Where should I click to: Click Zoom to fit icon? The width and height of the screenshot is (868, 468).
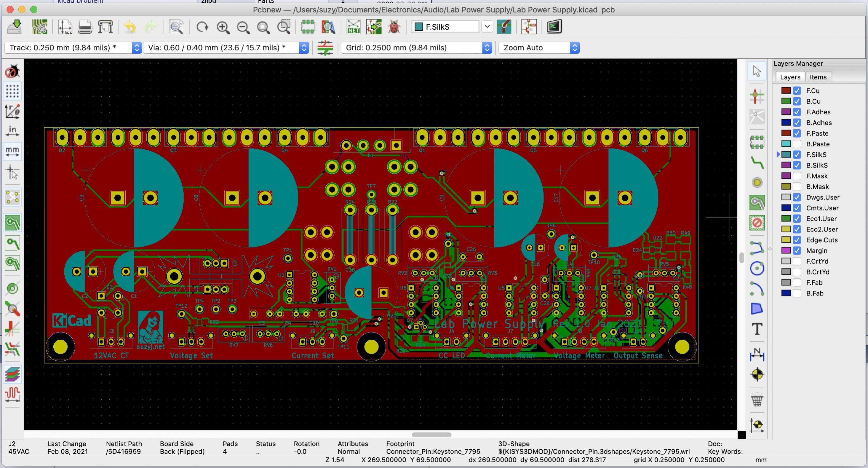coord(263,27)
